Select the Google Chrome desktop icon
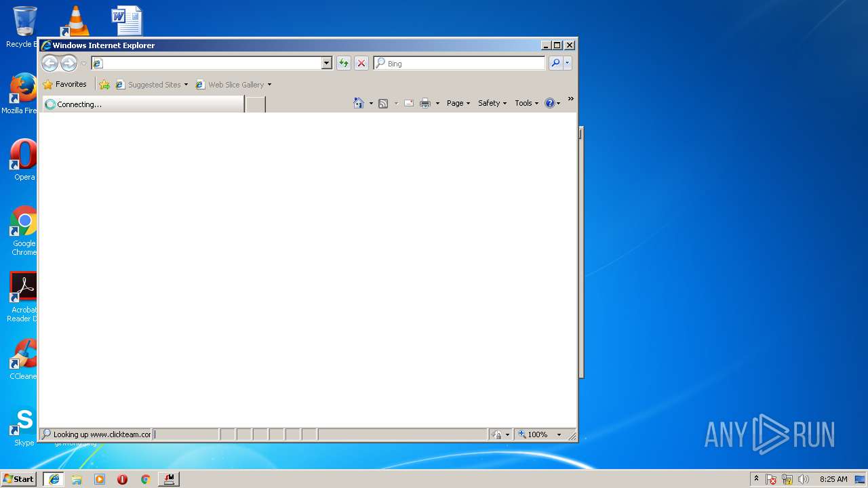Image resolution: width=868 pixels, height=488 pixels. tap(23, 230)
